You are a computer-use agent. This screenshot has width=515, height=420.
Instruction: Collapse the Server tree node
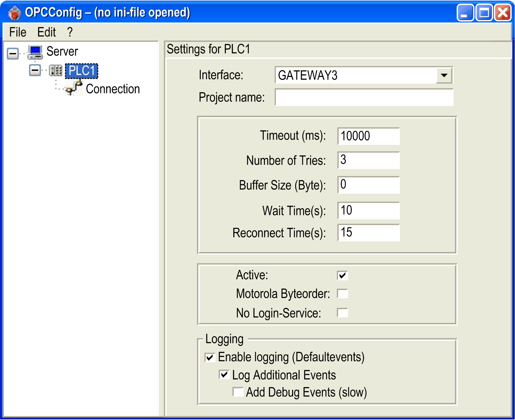point(13,54)
